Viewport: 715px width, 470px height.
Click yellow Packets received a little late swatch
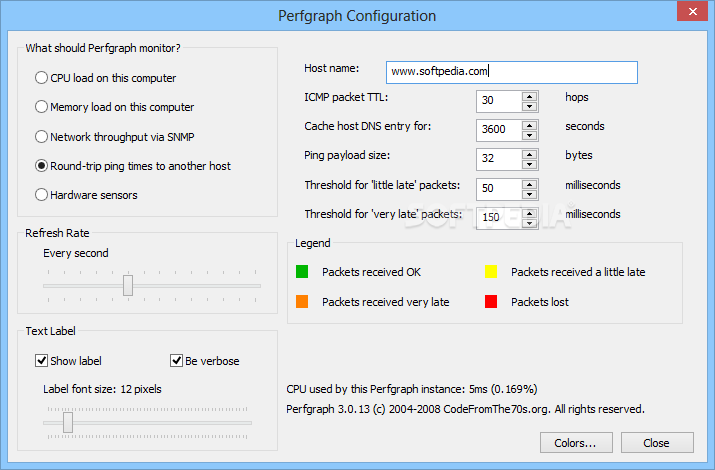(491, 272)
